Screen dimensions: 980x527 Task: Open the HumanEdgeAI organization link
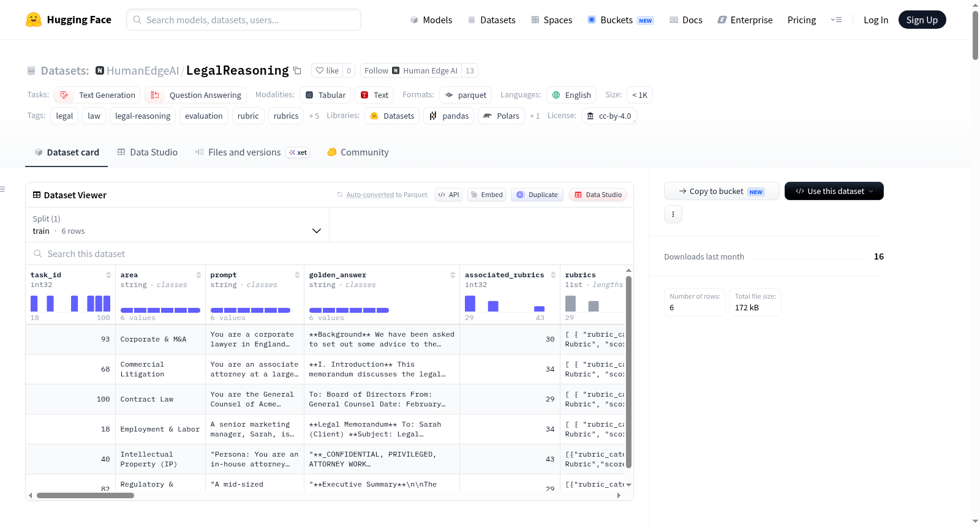(x=143, y=70)
